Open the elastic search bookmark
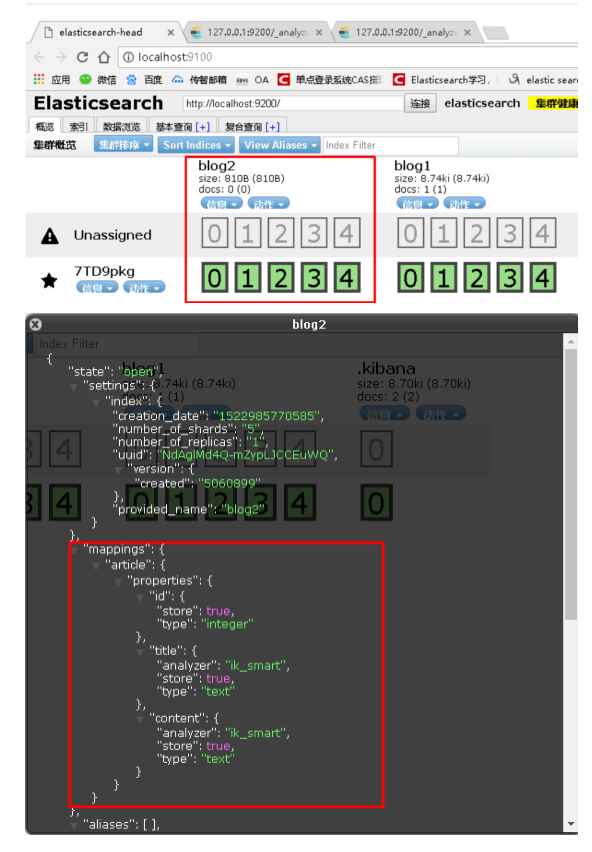 coord(543,80)
